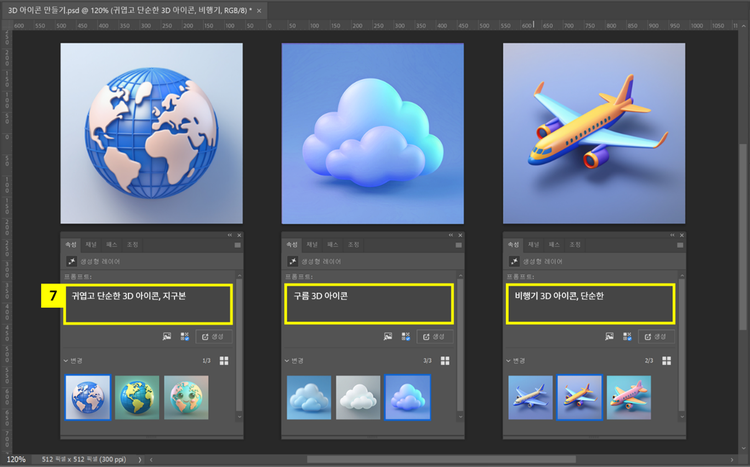
Task: Open the globe panel's flyout menu icon
Action: 237,245
